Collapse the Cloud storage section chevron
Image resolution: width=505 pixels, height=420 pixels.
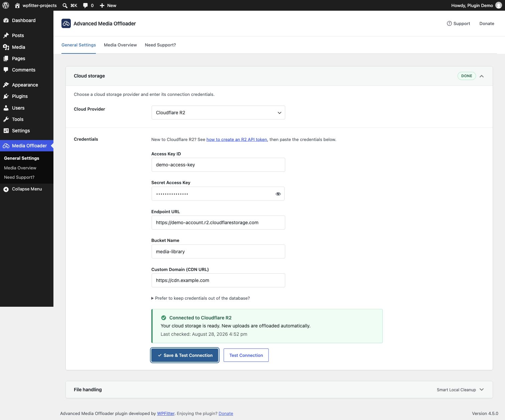pos(482,76)
